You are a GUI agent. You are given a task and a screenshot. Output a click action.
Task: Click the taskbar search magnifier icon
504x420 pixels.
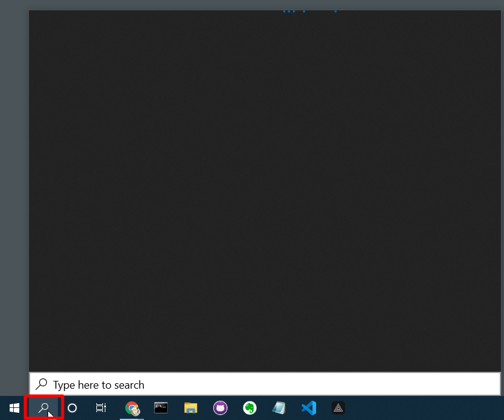click(43, 408)
